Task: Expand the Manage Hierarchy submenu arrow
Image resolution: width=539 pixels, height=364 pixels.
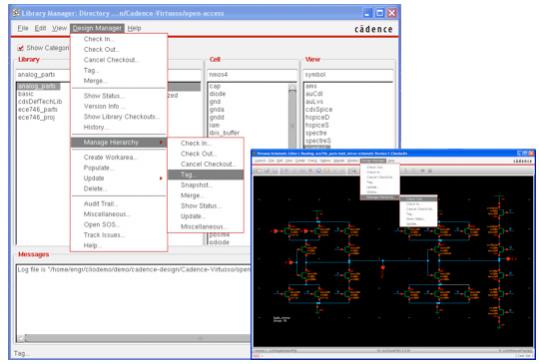Action: [x=161, y=142]
